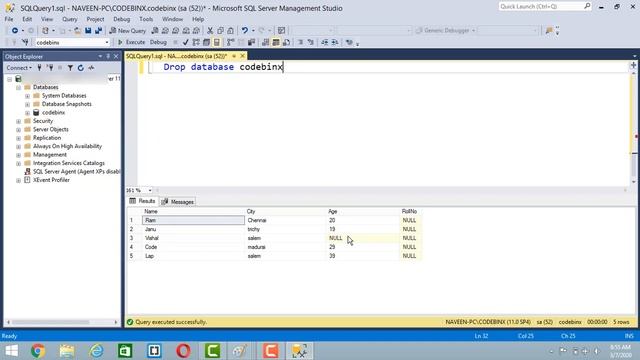Click Change Connection icon beside database box
The height and width of the screenshot is (360, 640).
click(x=25, y=42)
